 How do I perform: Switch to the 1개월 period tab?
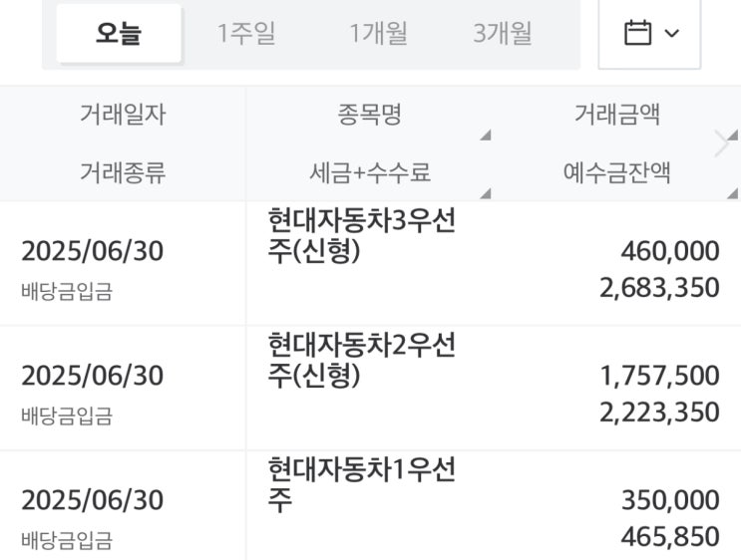(x=378, y=34)
